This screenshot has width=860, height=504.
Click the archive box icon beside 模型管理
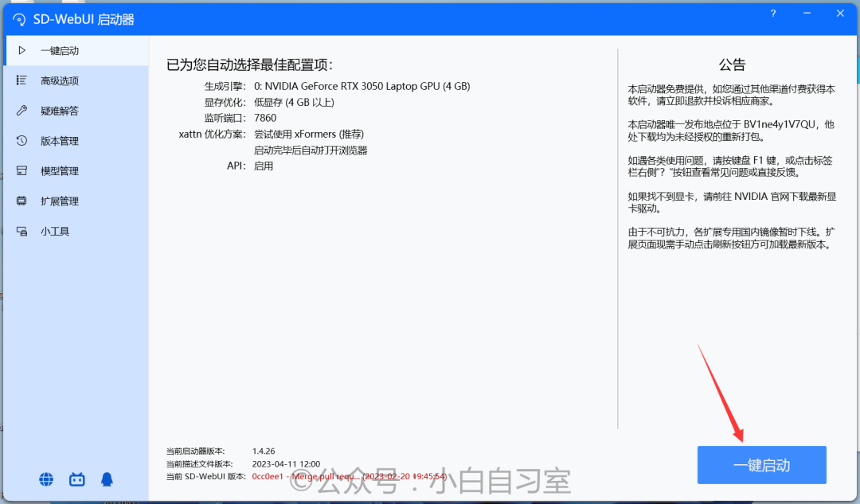click(21, 170)
